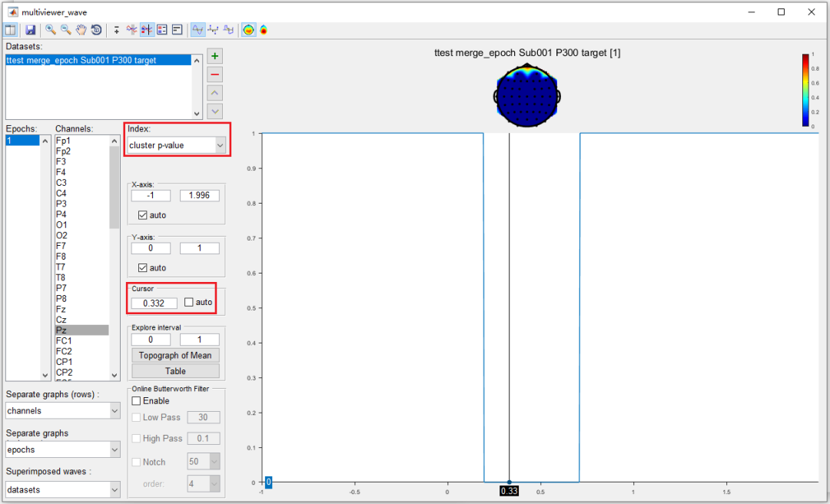
Task: Toggle the X-axis auto checkbox
Action: [142, 215]
